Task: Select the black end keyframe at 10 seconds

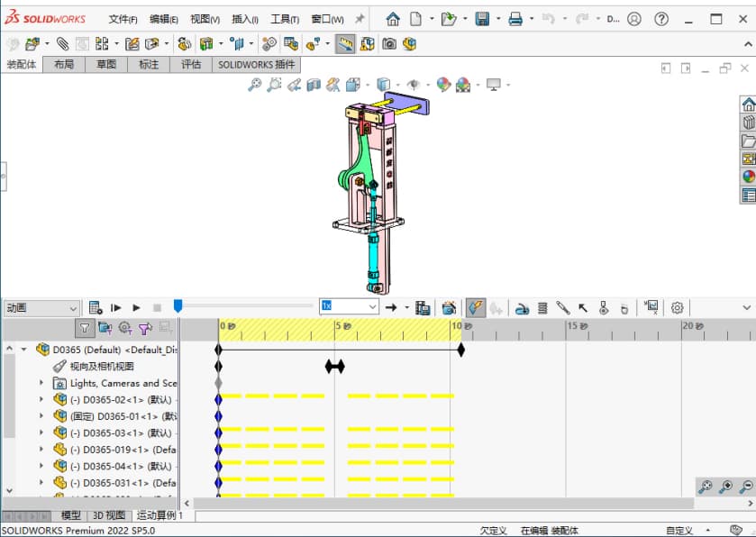Action: (x=460, y=350)
